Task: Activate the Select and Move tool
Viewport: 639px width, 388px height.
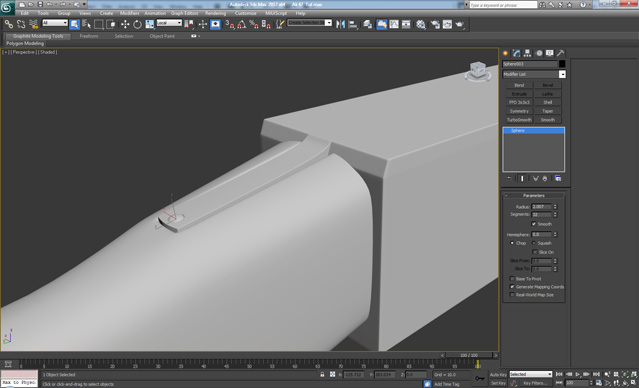Action: click(125, 24)
